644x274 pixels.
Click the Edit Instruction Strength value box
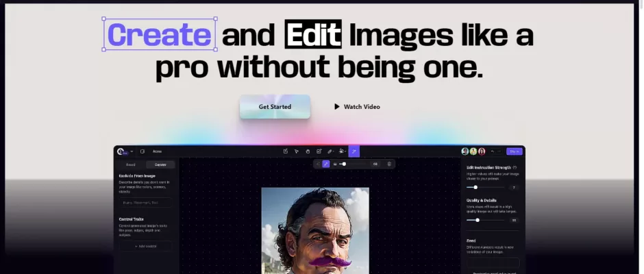514,187
